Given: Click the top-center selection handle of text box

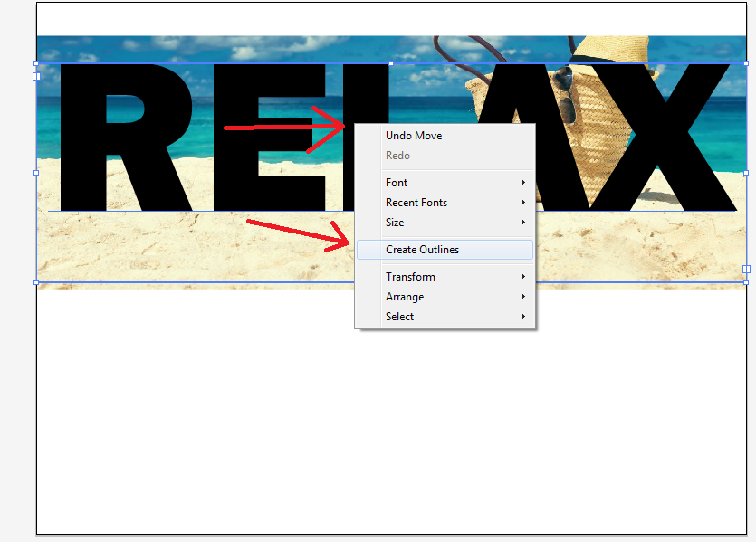Looking at the screenshot, I should (391, 63).
